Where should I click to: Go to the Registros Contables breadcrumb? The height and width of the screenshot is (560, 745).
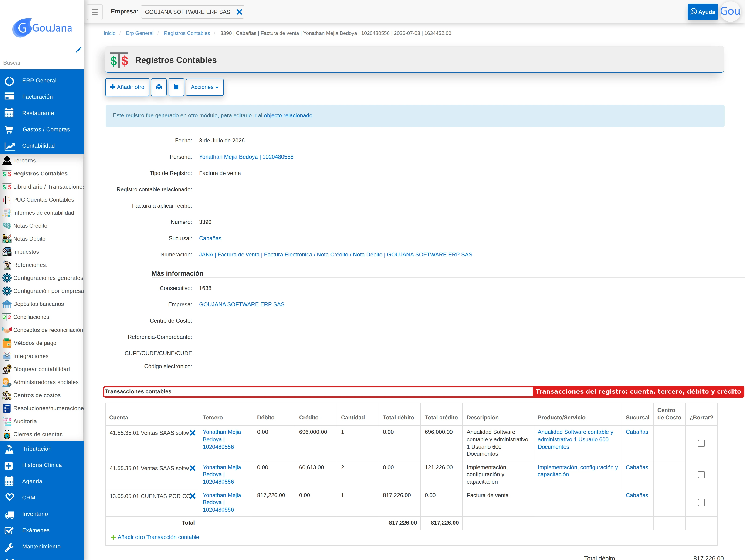point(186,33)
